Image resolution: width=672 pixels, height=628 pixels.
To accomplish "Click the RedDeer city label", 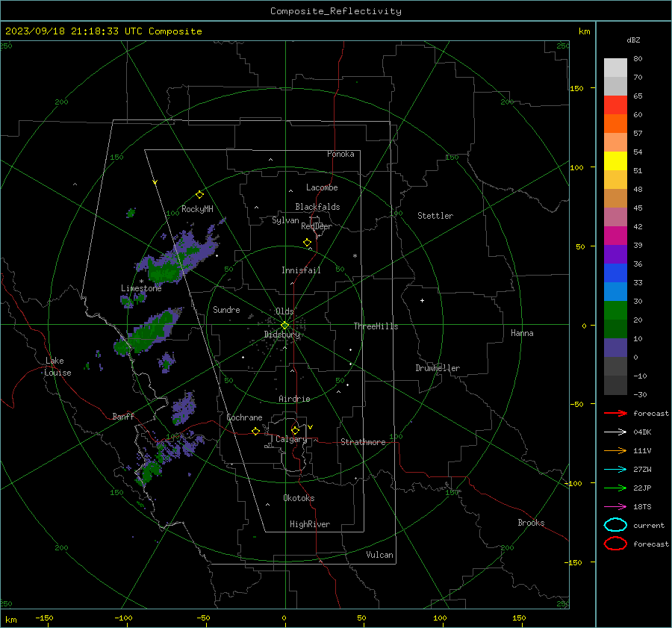I will click(317, 226).
